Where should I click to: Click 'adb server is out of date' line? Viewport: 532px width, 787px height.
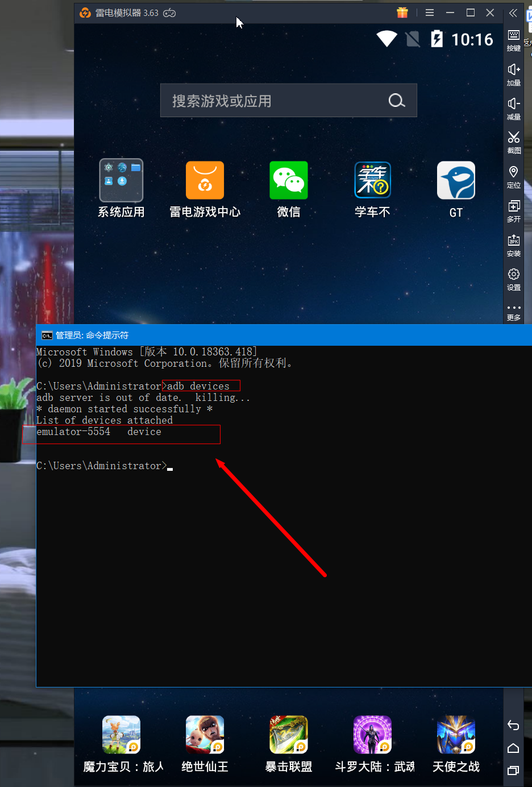[x=143, y=397]
